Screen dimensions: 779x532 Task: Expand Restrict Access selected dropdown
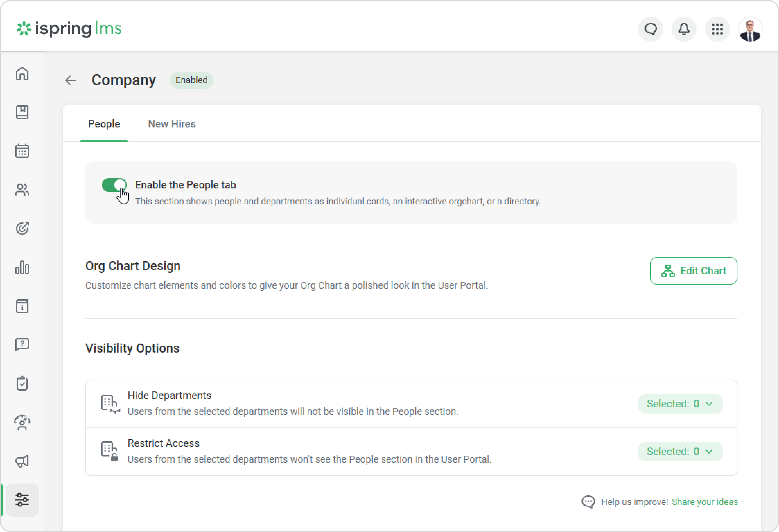pyautogui.click(x=680, y=452)
